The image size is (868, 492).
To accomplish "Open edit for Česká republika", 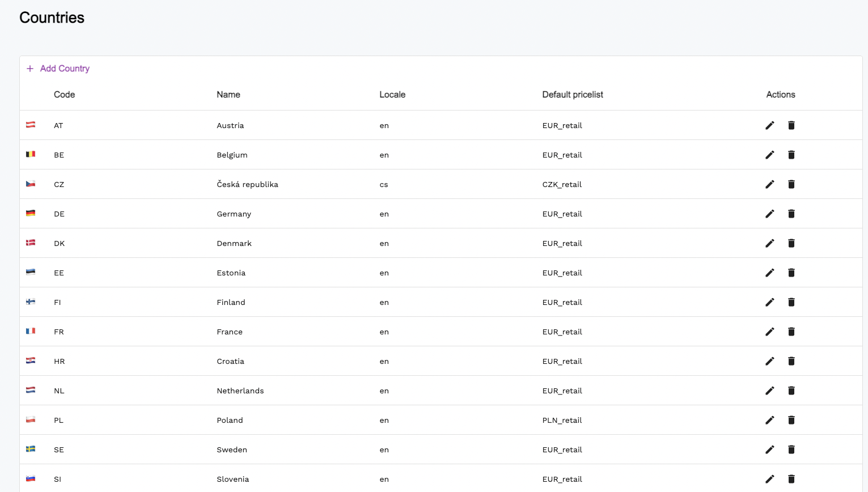I will (769, 184).
